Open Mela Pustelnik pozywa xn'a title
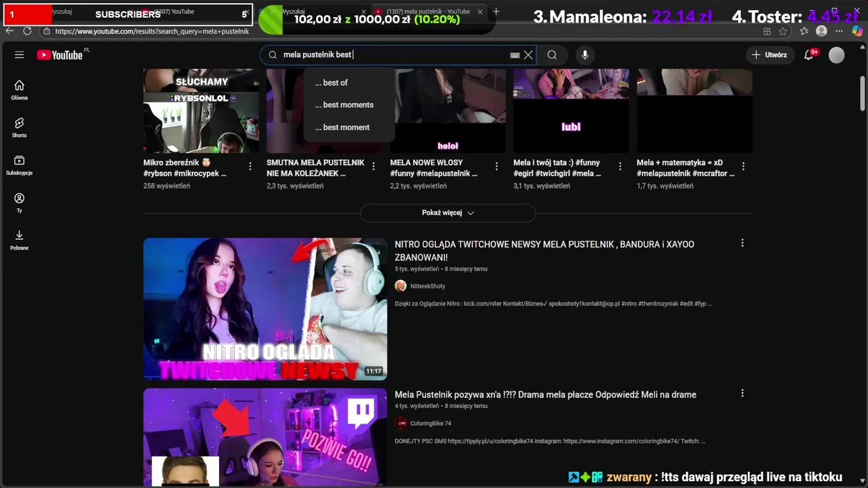868x488 pixels. [x=545, y=394]
